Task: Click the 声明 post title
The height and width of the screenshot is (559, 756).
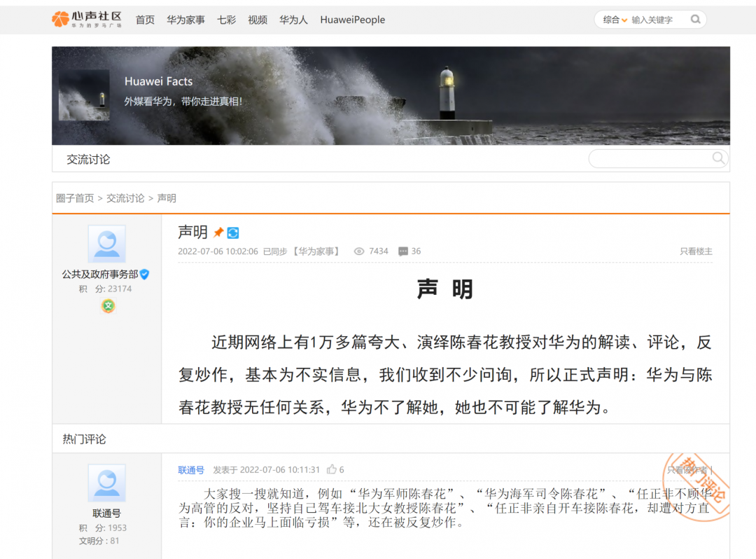Action: pyautogui.click(x=192, y=232)
